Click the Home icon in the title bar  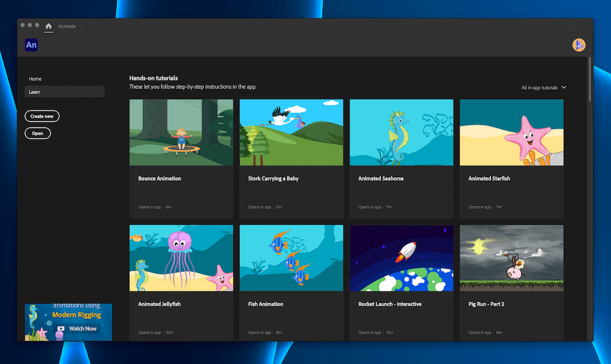[48, 26]
